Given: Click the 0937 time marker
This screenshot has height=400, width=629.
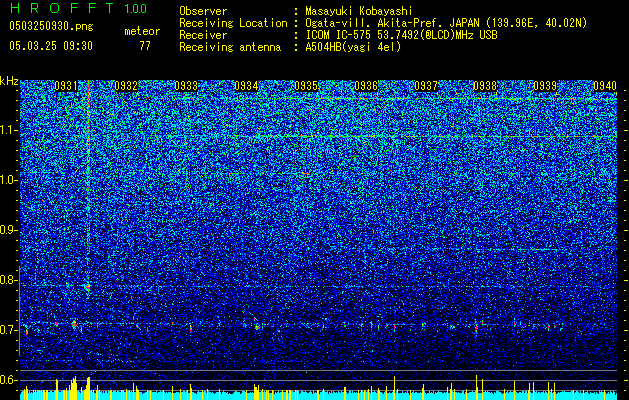Looking at the screenshot, I should click(426, 86).
